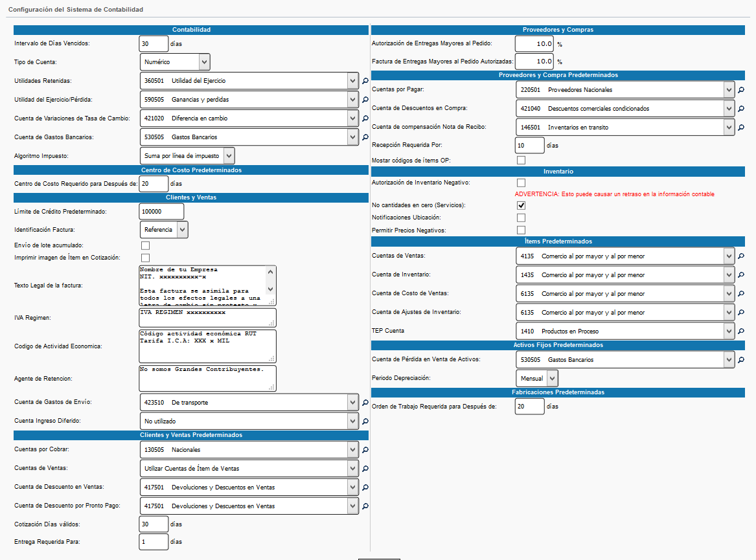Toggle Envío de lote acumulado checkbox
This screenshot has width=756, height=560.
pos(145,245)
